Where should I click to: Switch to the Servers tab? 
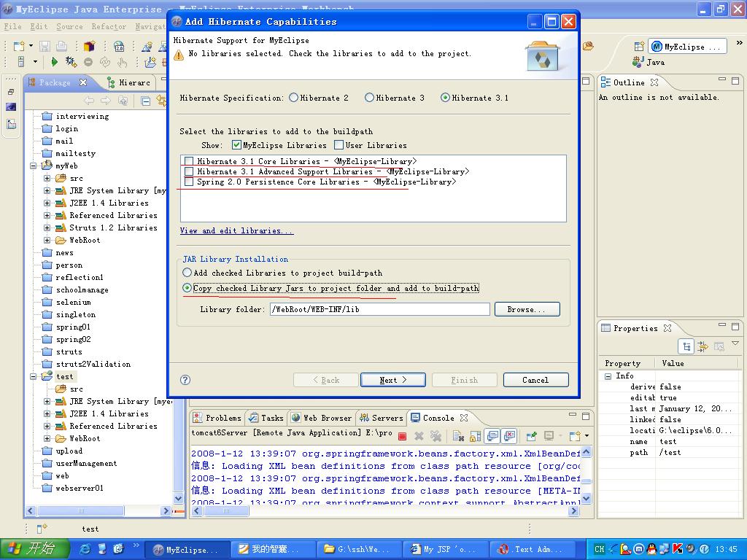point(381,418)
